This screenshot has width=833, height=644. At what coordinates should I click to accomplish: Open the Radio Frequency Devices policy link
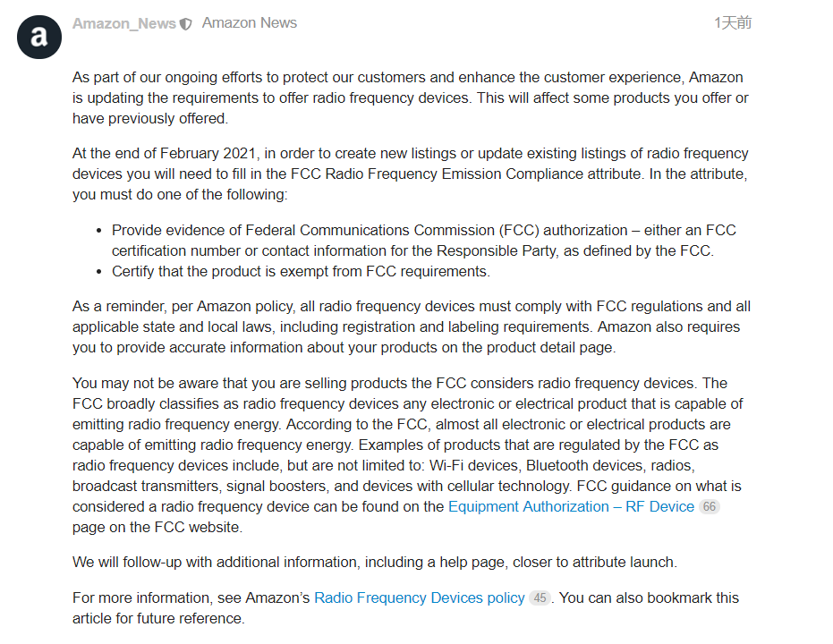[419, 598]
